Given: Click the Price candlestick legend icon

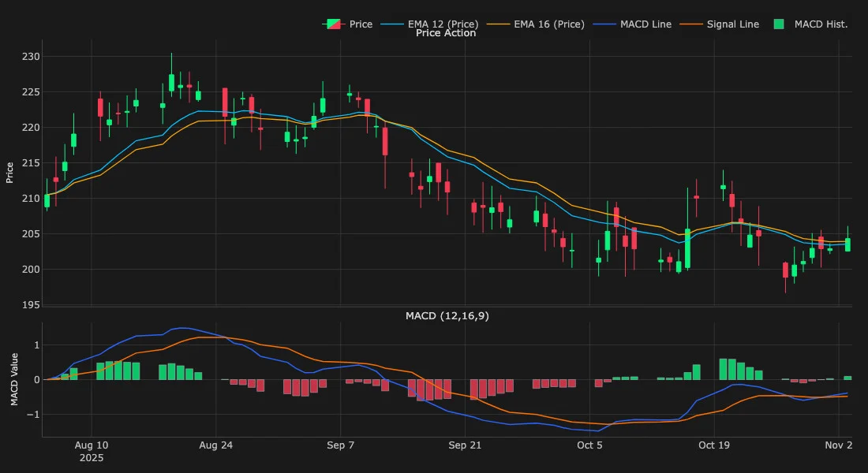Looking at the screenshot, I should (333, 24).
